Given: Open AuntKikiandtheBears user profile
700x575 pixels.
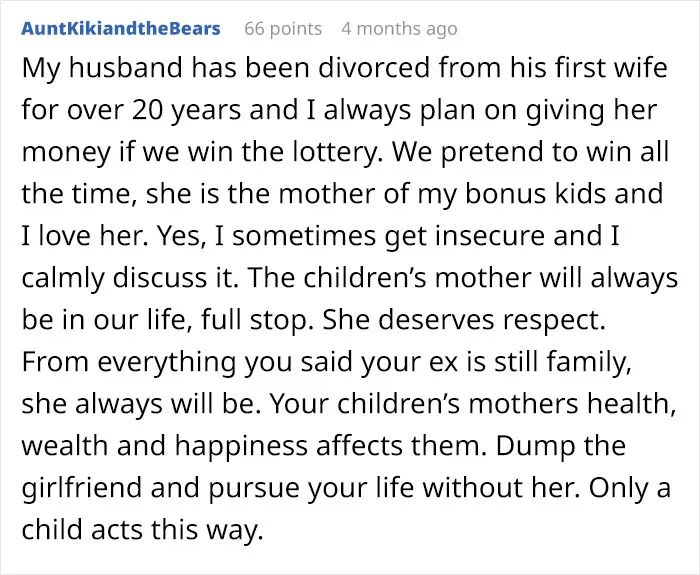Looking at the screenshot, I should [121, 29].
